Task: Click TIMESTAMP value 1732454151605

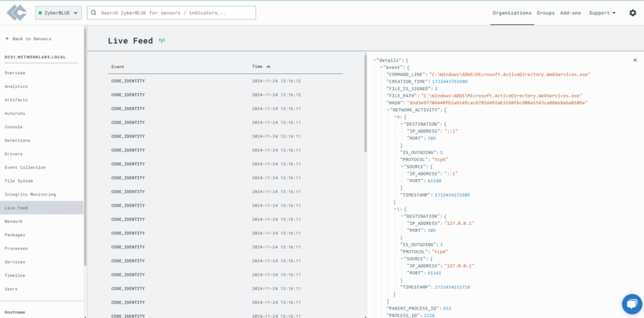Action: (x=452, y=195)
